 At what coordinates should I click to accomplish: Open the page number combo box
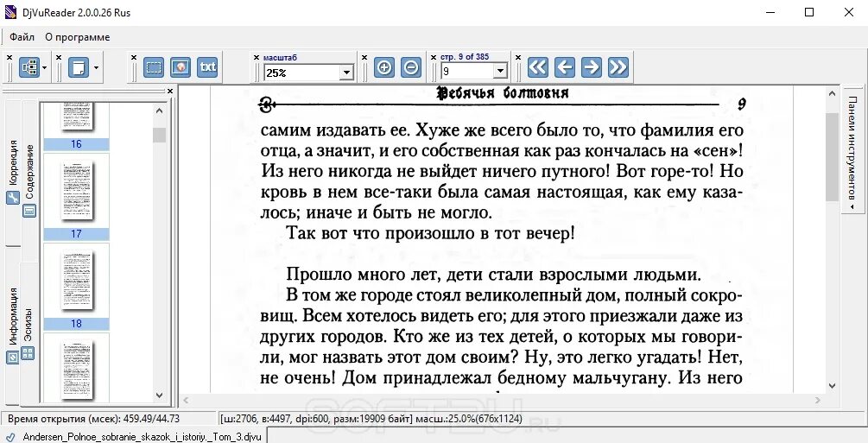pyautogui.click(x=474, y=72)
